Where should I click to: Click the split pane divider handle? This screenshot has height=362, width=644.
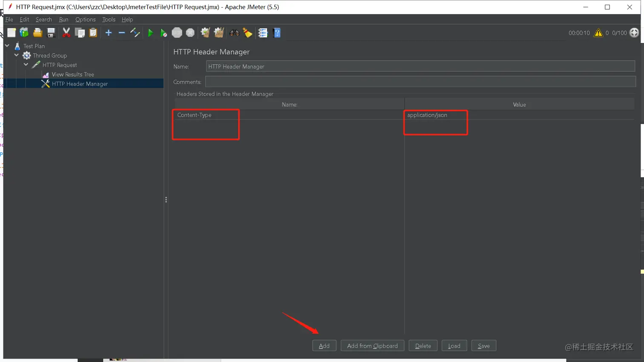tap(166, 200)
